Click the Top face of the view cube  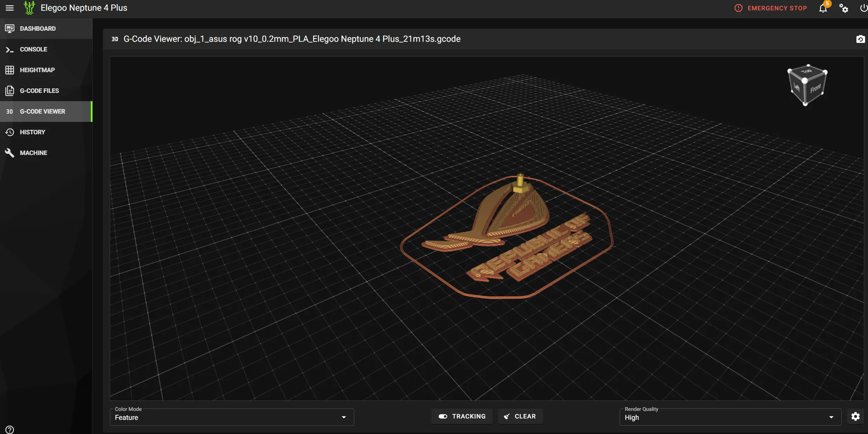point(807,71)
